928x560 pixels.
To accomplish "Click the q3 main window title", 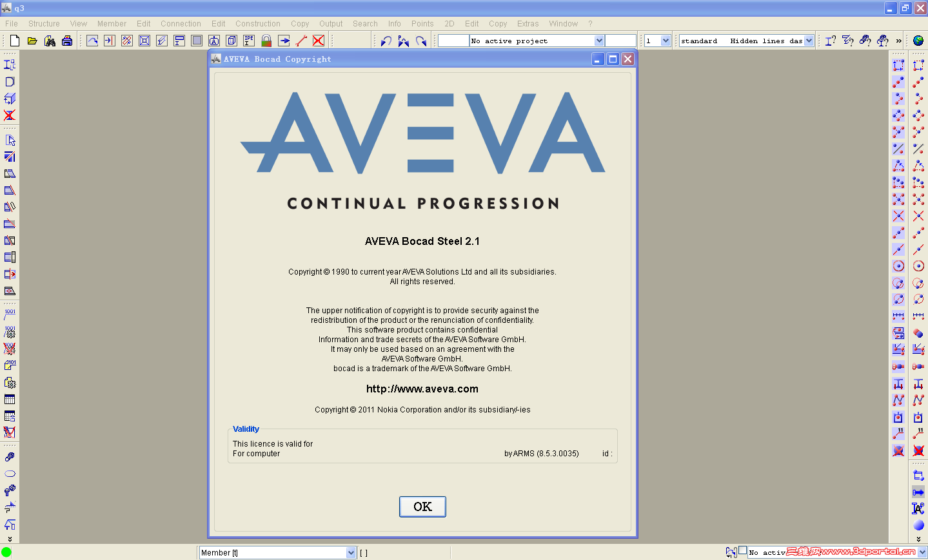I will 19,8.
